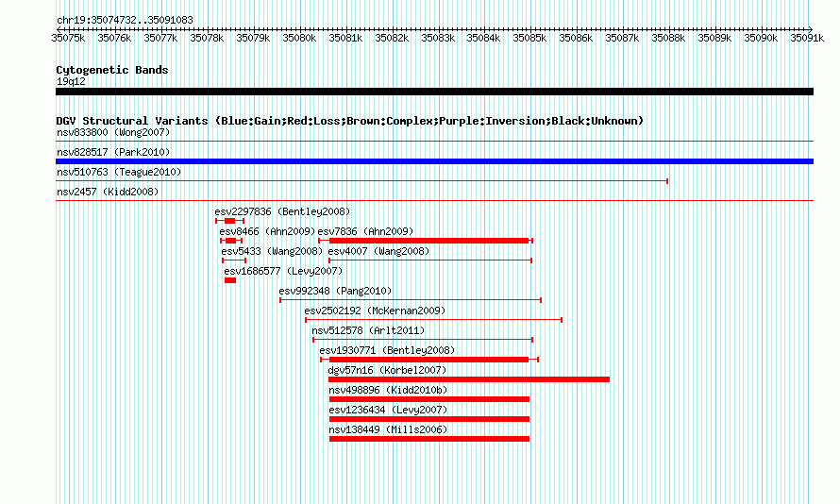The width and height of the screenshot is (840, 504).
Task: Select the Cytogenetic Bands track title
Action: [112, 70]
